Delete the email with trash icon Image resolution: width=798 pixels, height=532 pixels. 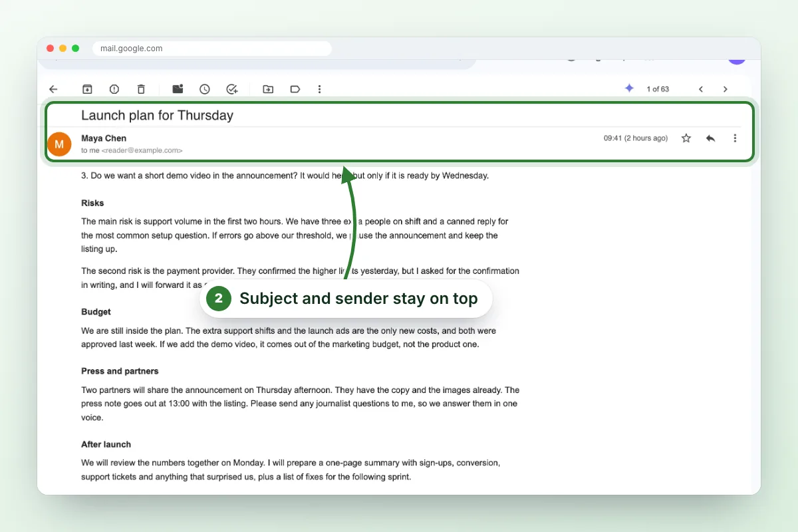pos(141,89)
